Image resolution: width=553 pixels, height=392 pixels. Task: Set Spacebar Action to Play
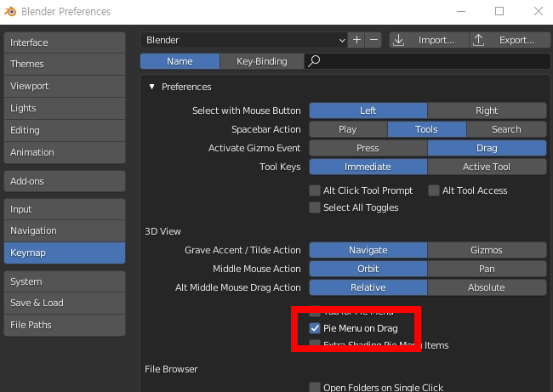(x=348, y=129)
